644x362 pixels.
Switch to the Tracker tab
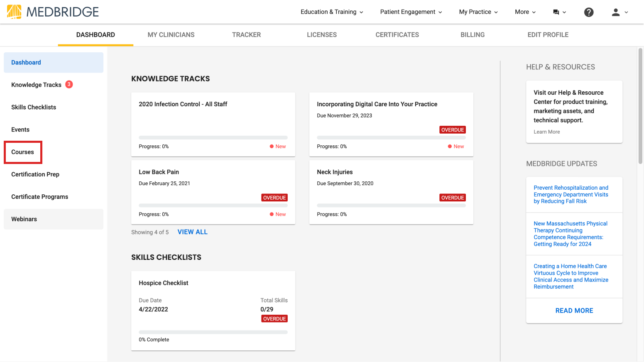point(247,35)
